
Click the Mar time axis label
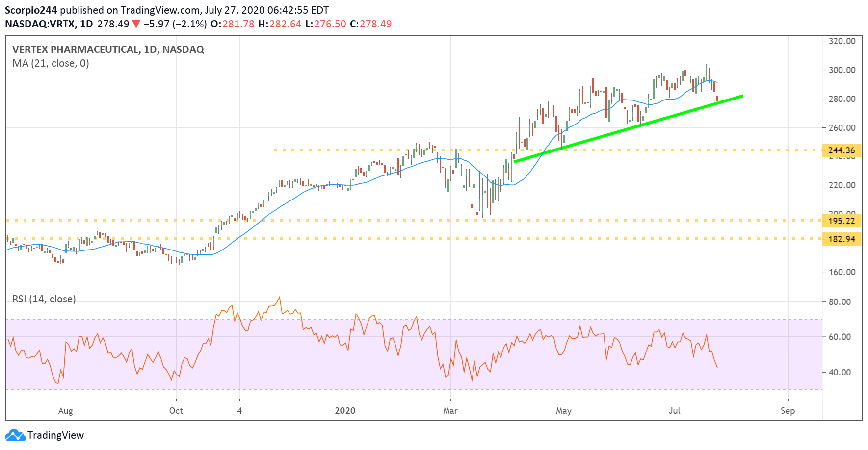tap(450, 411)
